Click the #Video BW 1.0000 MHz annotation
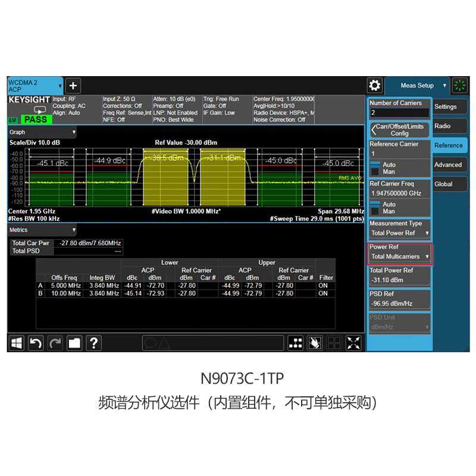The width and height of the screenshot is (476, 476). [186, 211]
